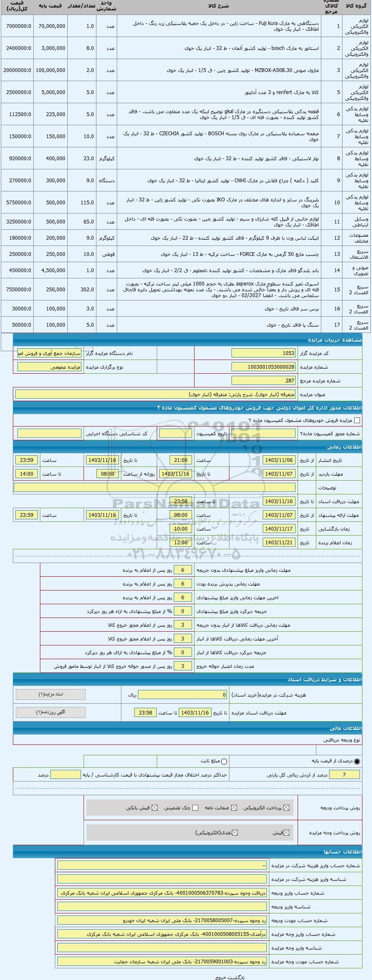Click the حداکثر درصد اختلاف مجاز field
This screenshot has width=372, height=980.
click(65, 774)
